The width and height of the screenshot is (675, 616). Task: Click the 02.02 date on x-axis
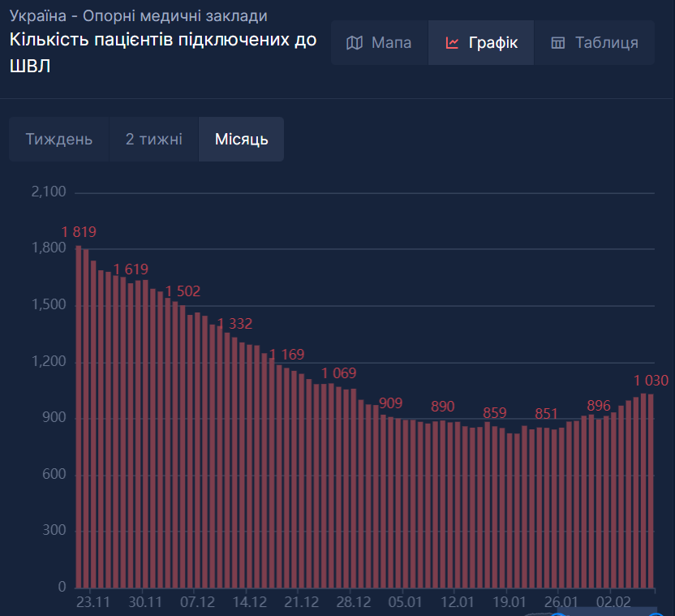click(x=613, y=602)
